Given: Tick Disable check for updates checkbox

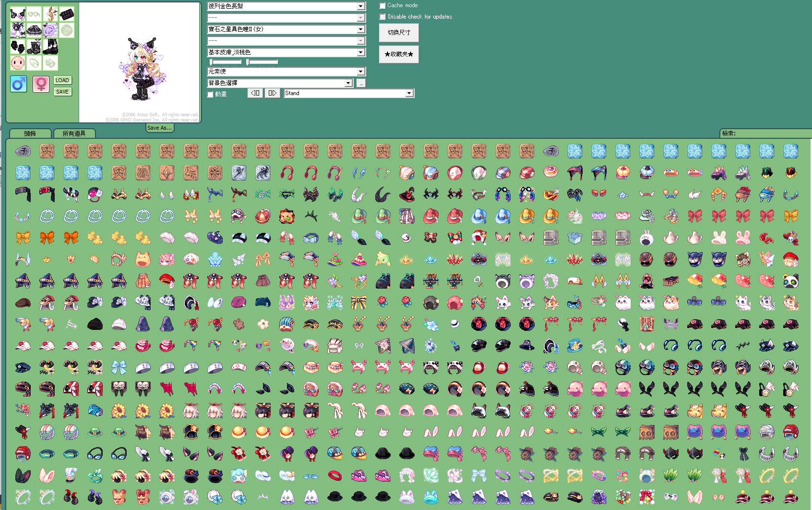Looking at the screenshot, I should point(382,17).
